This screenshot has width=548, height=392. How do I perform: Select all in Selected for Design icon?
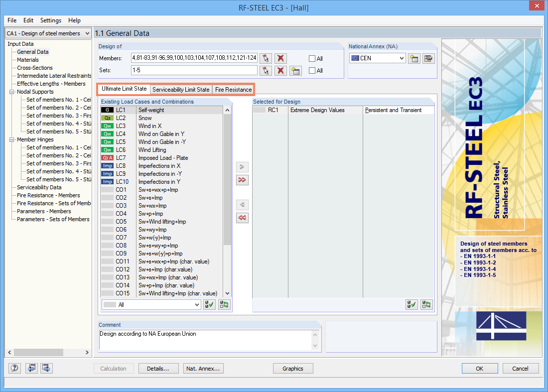[x=411, y=305]
